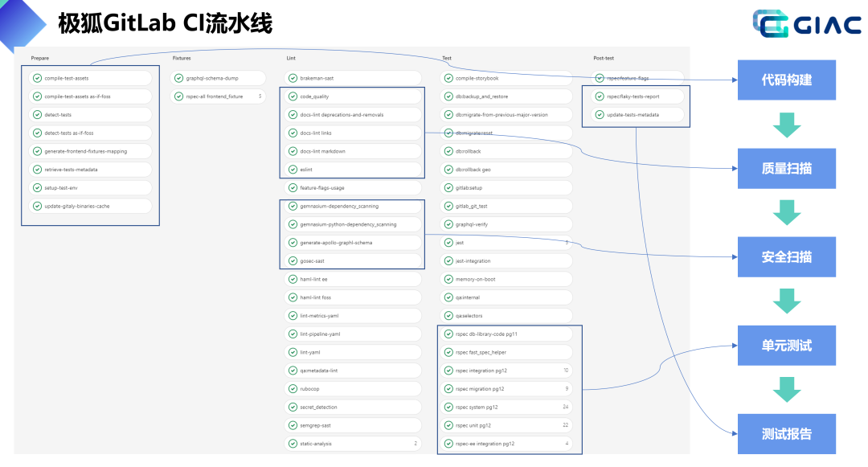The height and width of the screenshot is (467, 868).
Task: Select the lint-metrics-yaml job
Action: 353,315
